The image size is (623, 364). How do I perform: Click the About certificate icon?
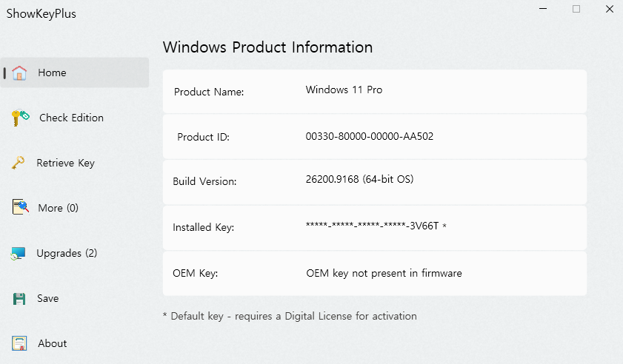19,343
